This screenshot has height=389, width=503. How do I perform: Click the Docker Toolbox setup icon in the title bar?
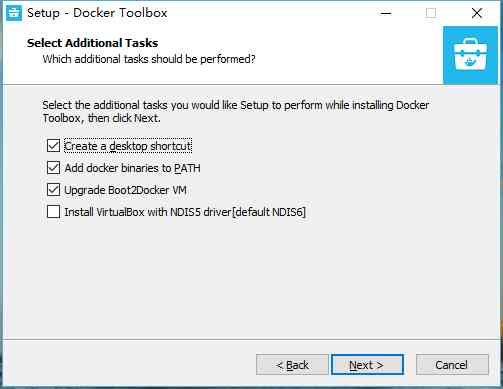point(14,13)
